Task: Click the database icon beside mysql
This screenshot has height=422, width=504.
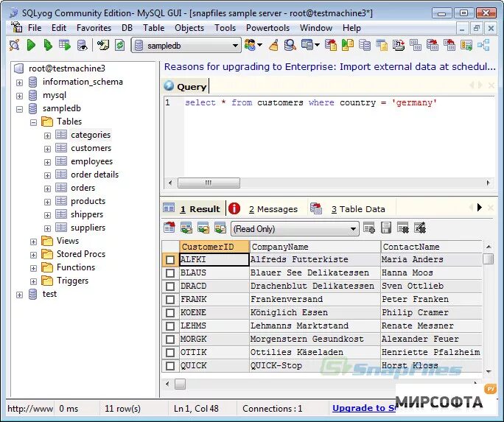Action: pos(32,95)
